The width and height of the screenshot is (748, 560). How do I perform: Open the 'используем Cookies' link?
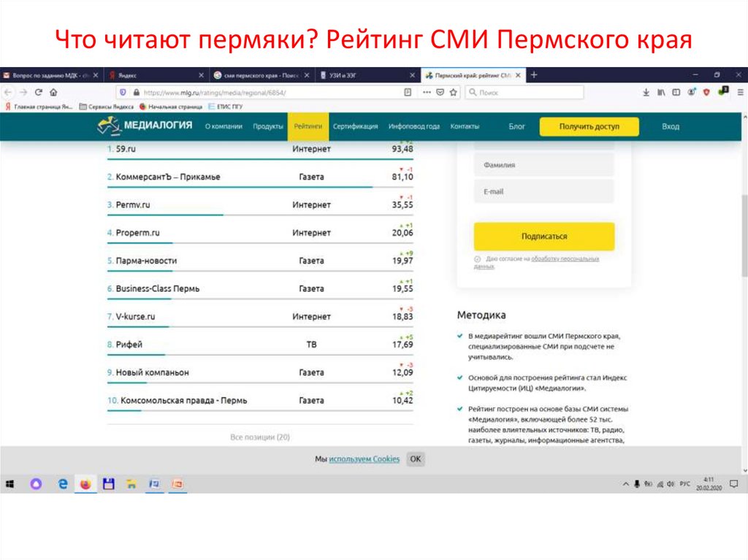point(364,459)
